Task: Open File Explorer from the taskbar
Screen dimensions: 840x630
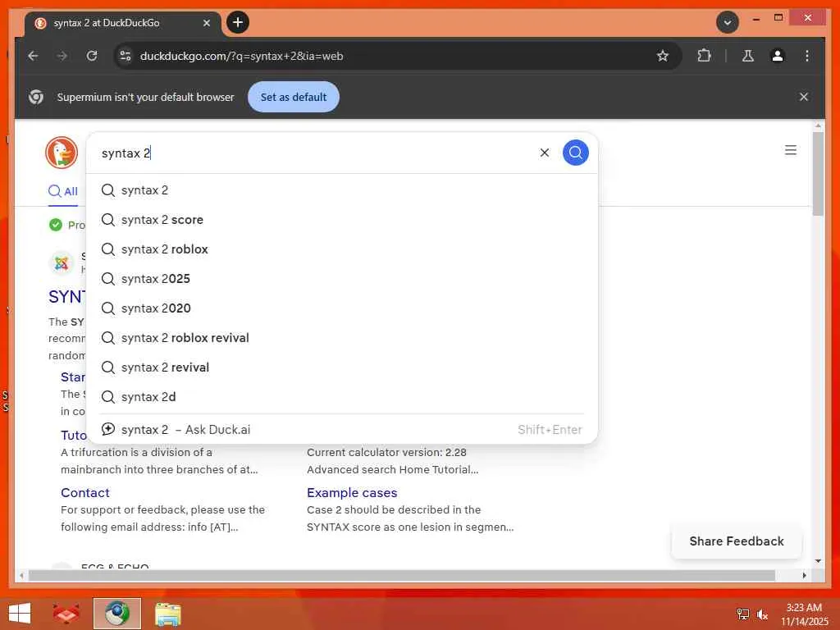Action: click(167, 614)
